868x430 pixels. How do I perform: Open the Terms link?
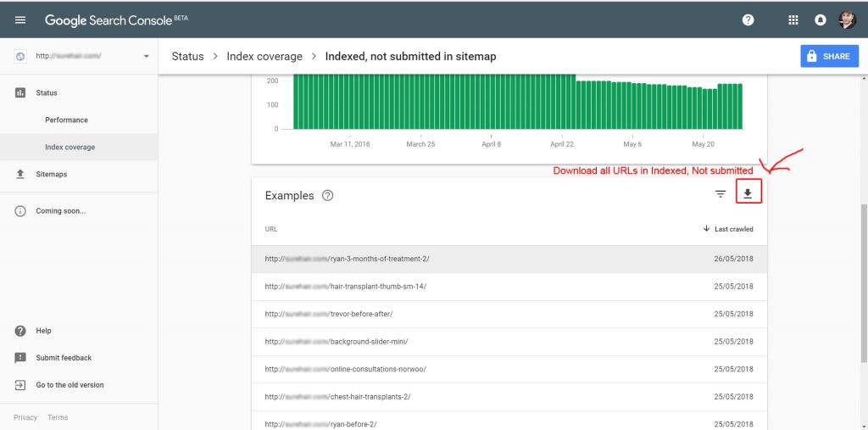point(58,417)
